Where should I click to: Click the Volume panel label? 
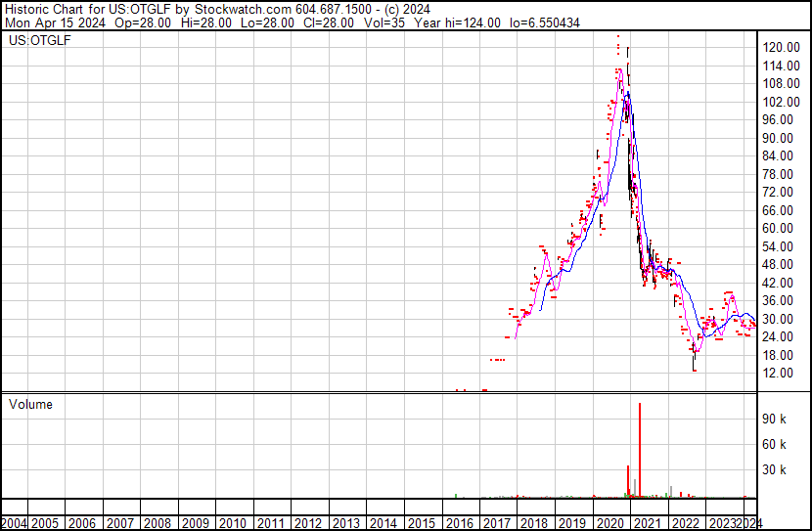[x=30, y=404]
